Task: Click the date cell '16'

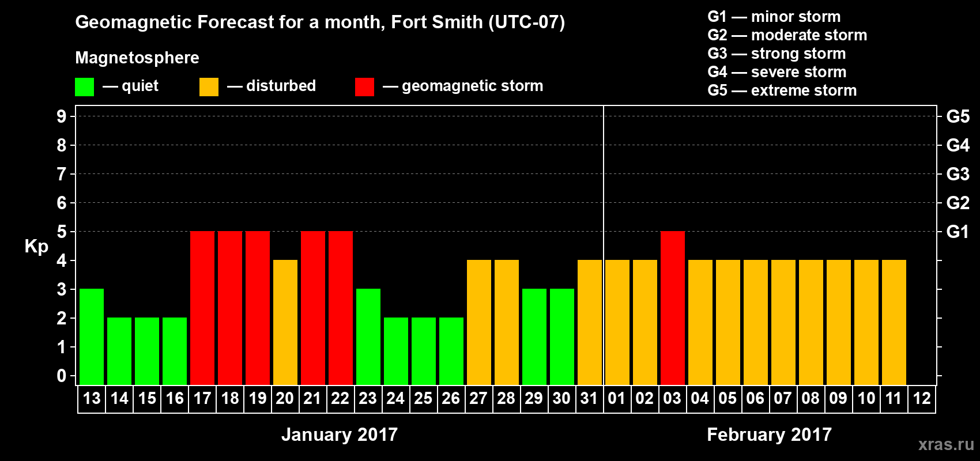Action: (175, 399)
